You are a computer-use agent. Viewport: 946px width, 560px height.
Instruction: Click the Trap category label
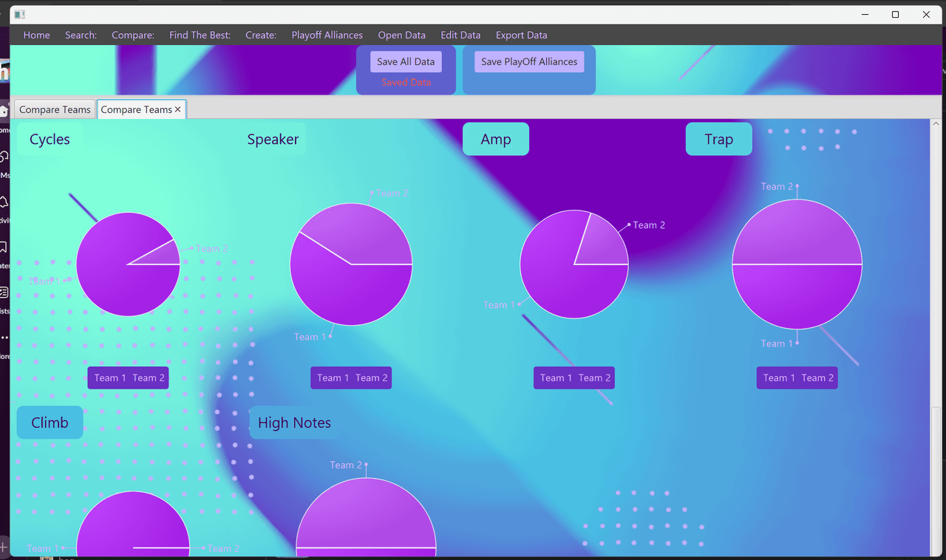pos(718,139)
